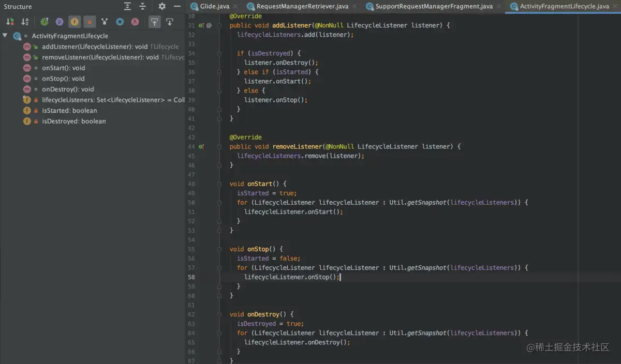The image size is (621, 364).
Task: Close the ActivityFragmentLifecycle.java tab
Action: click(x=614, y=6)
